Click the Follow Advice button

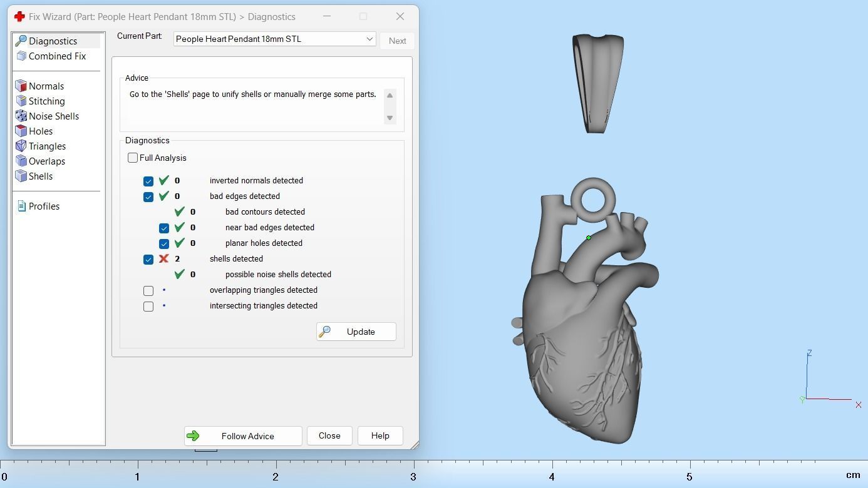(x=243, y=436)
